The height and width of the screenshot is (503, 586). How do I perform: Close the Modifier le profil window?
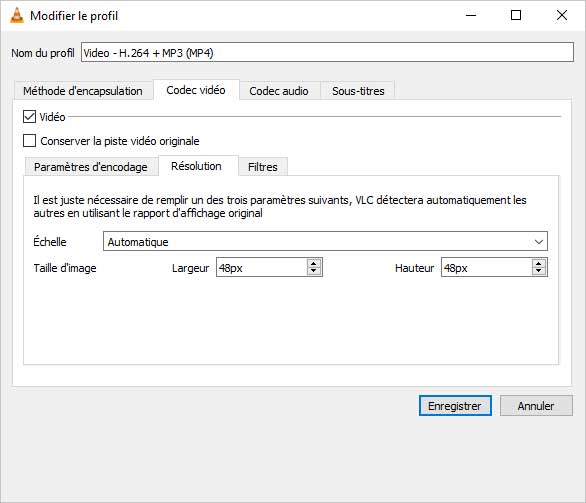(x=562, y=15)
